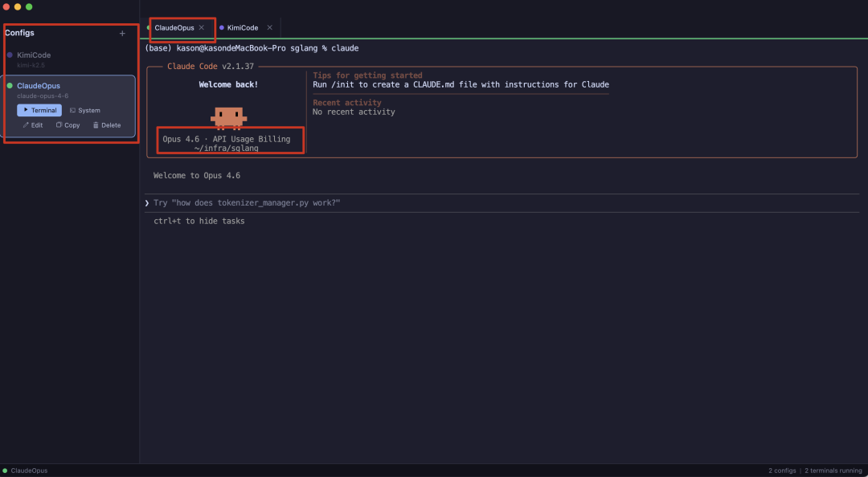This screenshot has width=868, height=477.
Task: Click the clipboard icon on Copy
Action: (59, 125)
